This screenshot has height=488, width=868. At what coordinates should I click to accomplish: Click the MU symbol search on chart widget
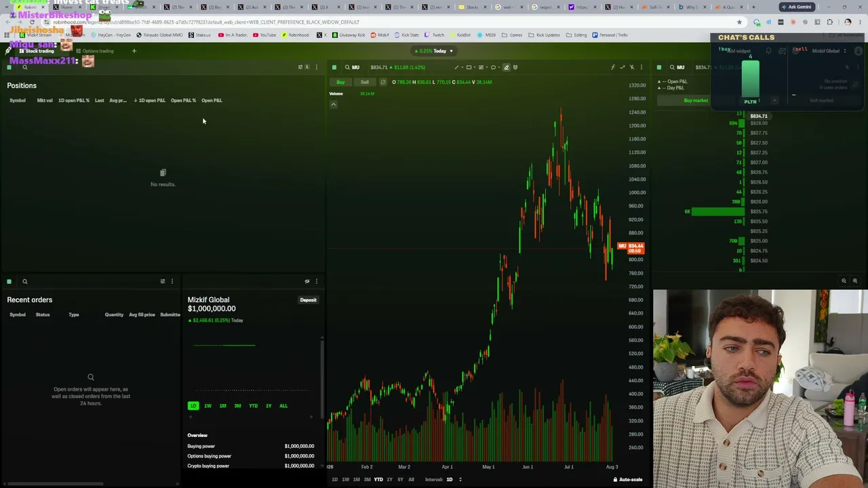[x=352, y=67]
